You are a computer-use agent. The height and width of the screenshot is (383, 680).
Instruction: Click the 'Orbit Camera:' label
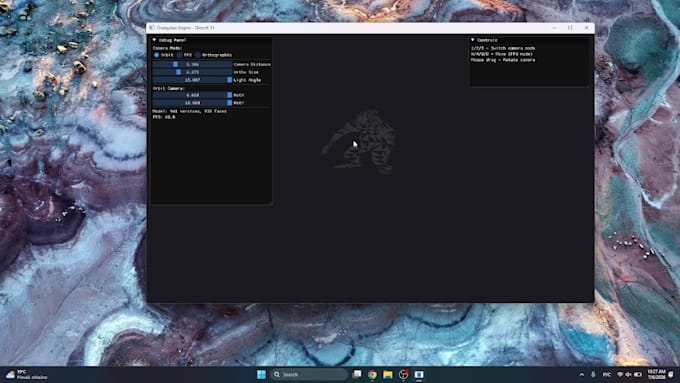(169, 88)
